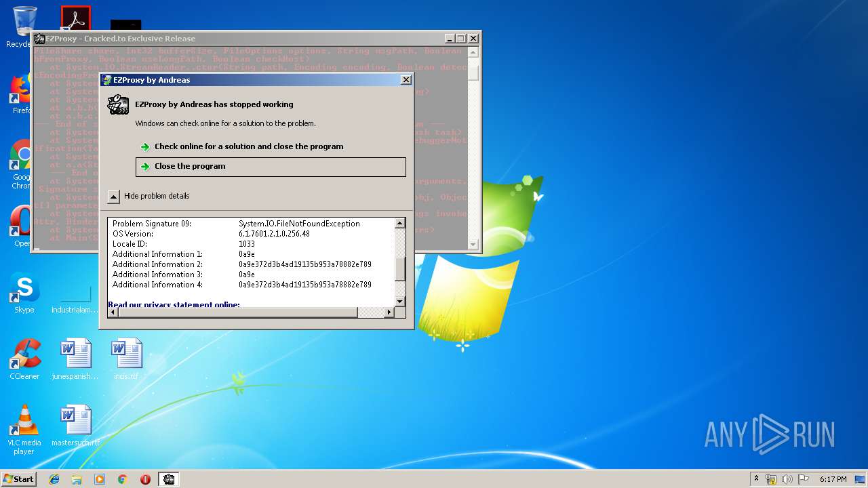
Task: Click the details vertical scrollbar thumb
Action: pos(400,268)
